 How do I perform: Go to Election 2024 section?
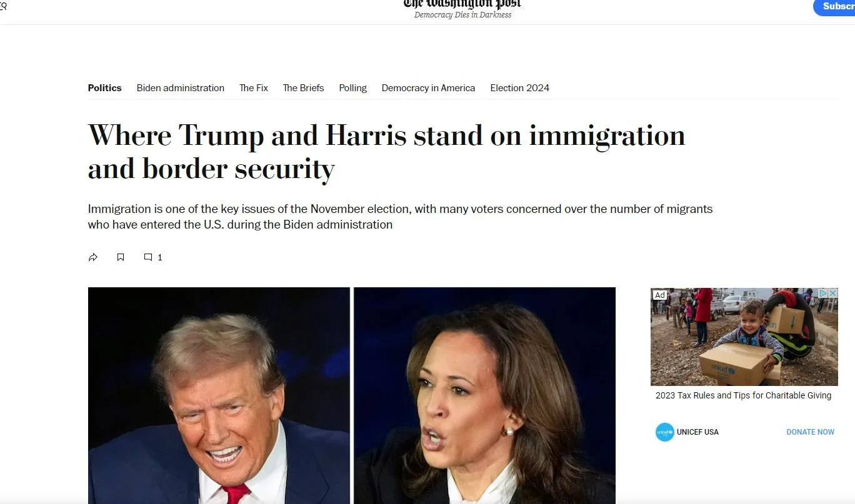[x=520, y=88]
